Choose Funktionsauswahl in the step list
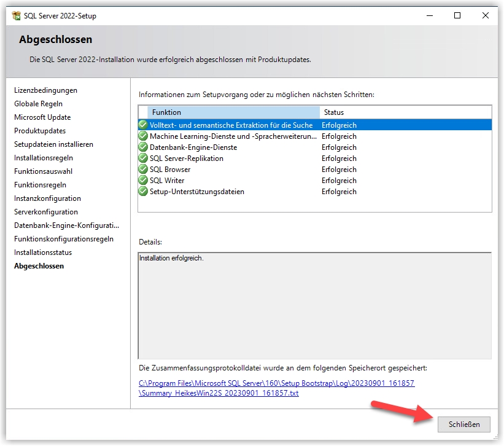Viewport: 504px width, 446px height. 43,171
